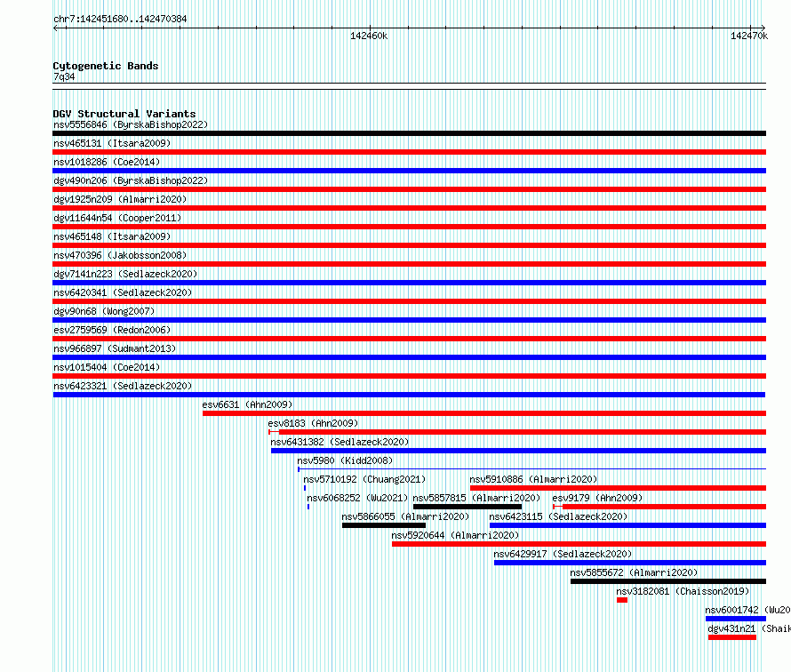Open dgv490n206 (ByrskaBishop2022) label
791x672 pixels.
131,180
